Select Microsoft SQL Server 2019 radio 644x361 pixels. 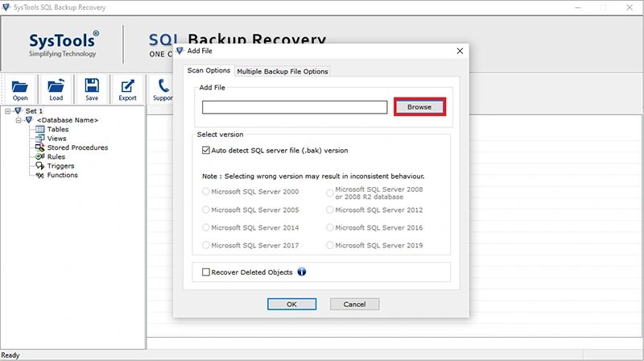(329, 245)
